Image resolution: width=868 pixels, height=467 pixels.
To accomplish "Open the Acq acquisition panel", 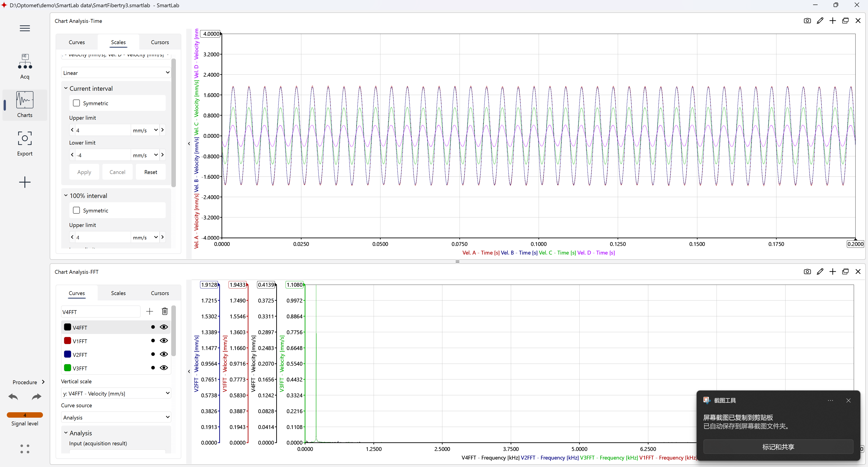I will point(25,66).
